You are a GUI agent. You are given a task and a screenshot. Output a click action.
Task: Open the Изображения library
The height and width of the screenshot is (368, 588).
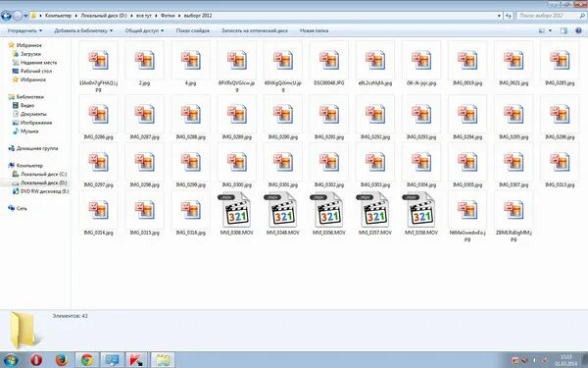pyautogui.click(x=36, y=123)
